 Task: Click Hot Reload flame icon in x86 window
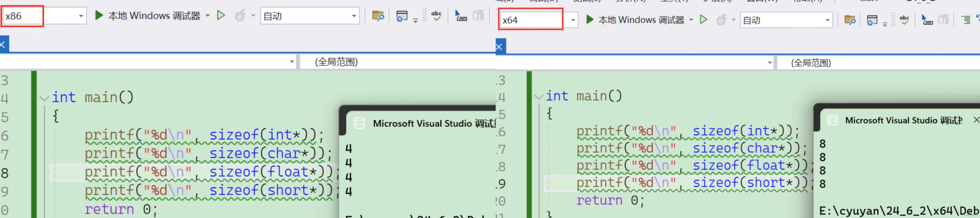coord(240,16)
